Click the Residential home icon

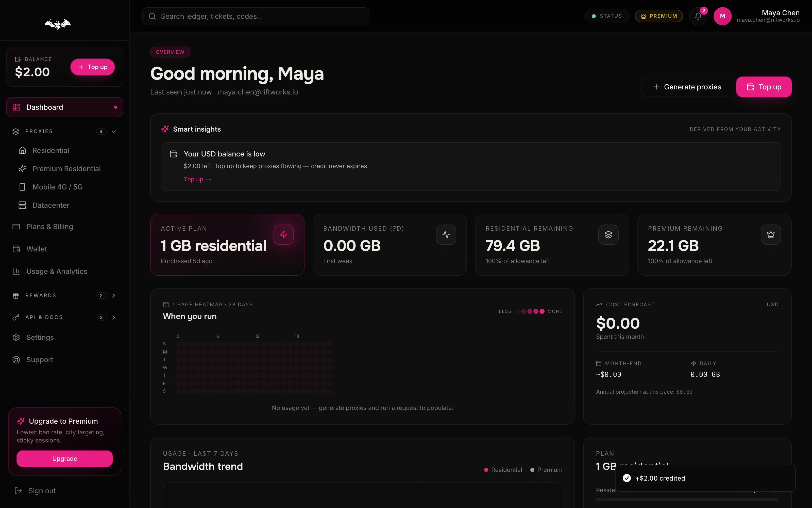(x=22, y=151)
